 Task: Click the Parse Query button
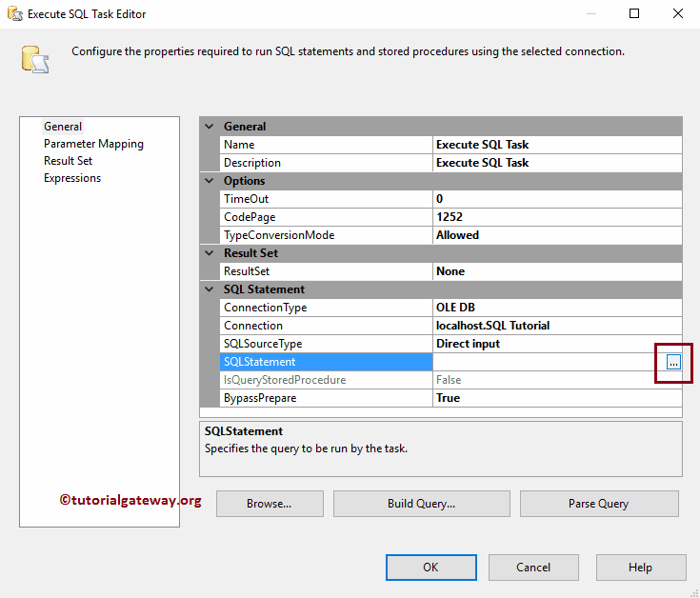tap(599, 504)
